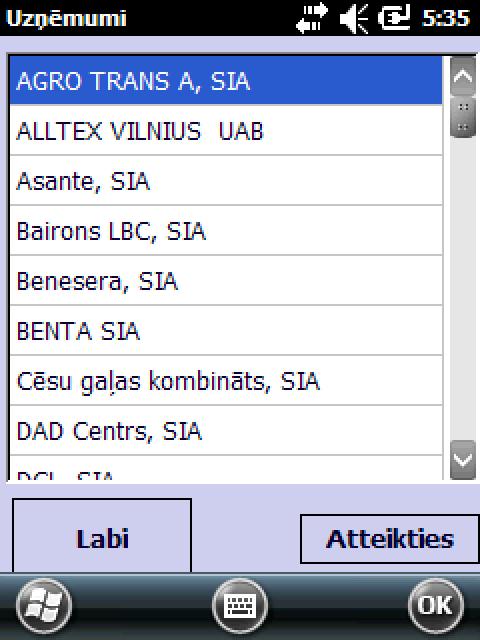Viewport: 480px width, 640px height.
Task: Tap the round OK button
Action: click(x=436, y=605)
